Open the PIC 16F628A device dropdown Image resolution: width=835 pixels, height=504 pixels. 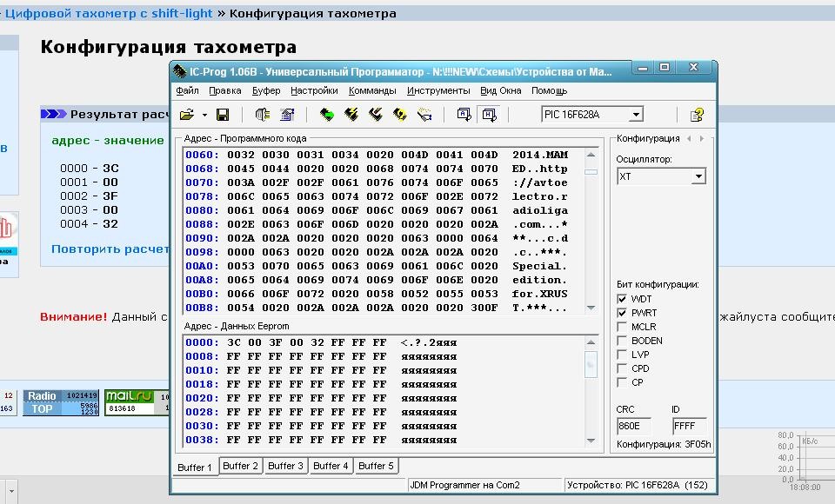636,115
